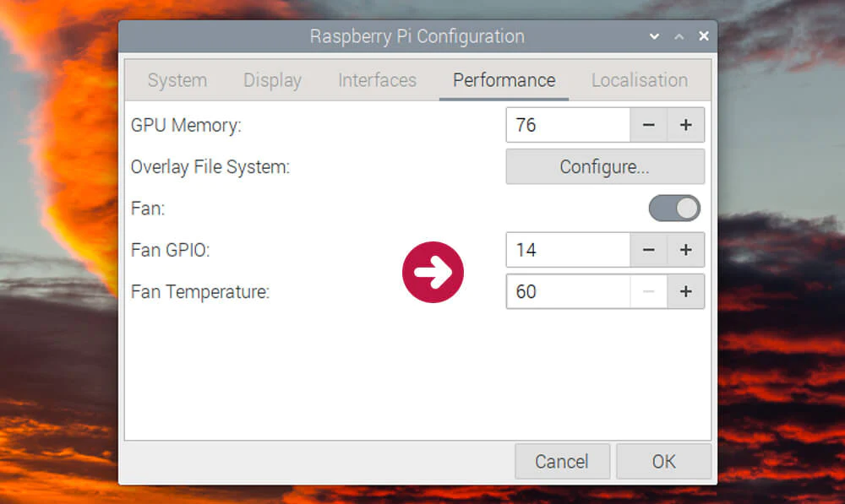Confirm settings with the OK button

coord(663,462)
